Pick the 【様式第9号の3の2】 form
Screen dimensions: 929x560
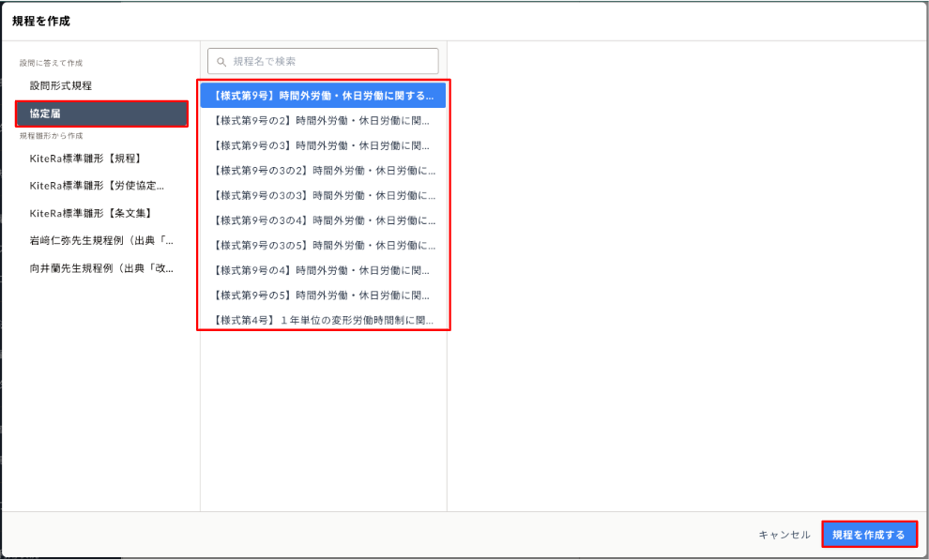point(323,171)
